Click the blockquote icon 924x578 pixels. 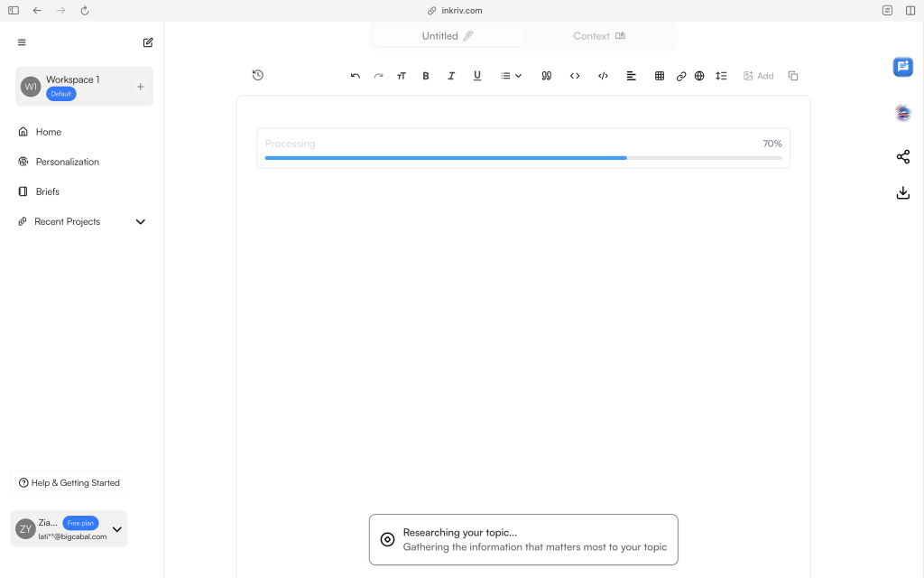[546, 76]
